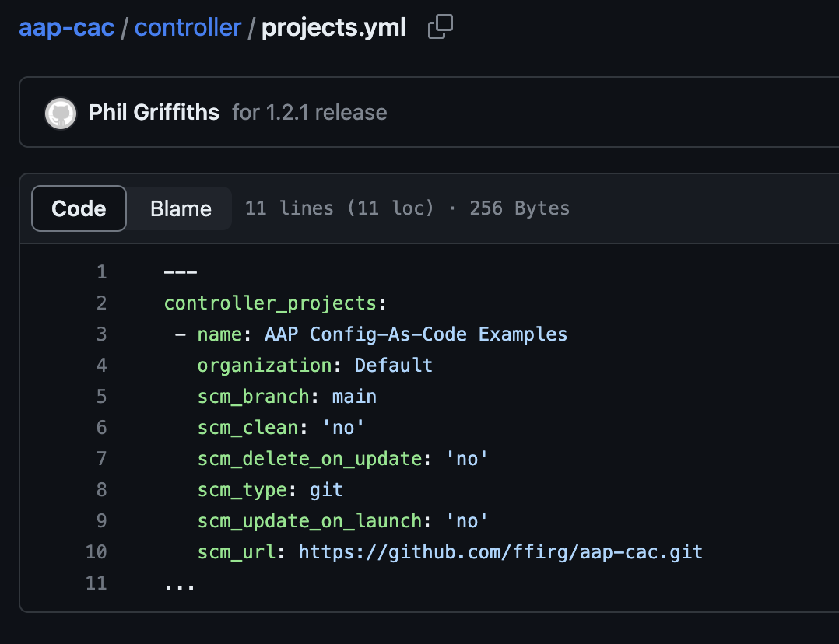Click the 'main' branch value
Image resolution: width=839 pixels, height=644 pixels.
click(x=354, y=397)
